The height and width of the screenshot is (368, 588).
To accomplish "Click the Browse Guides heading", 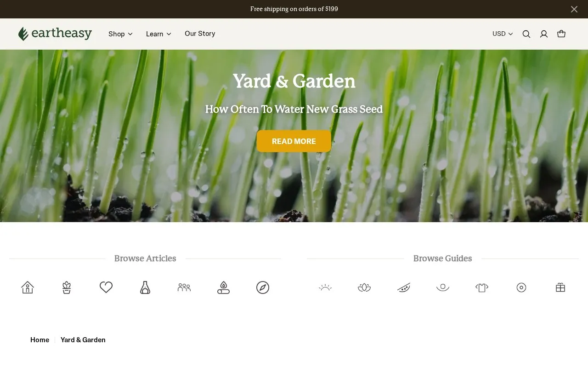I will (443, 259).
